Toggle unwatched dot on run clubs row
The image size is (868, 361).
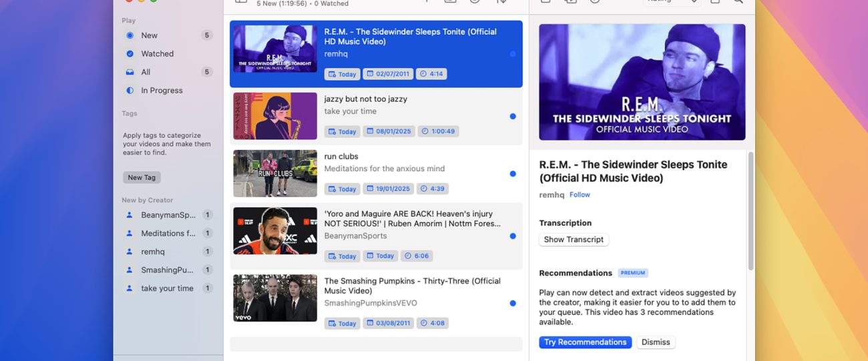[513, 174]
